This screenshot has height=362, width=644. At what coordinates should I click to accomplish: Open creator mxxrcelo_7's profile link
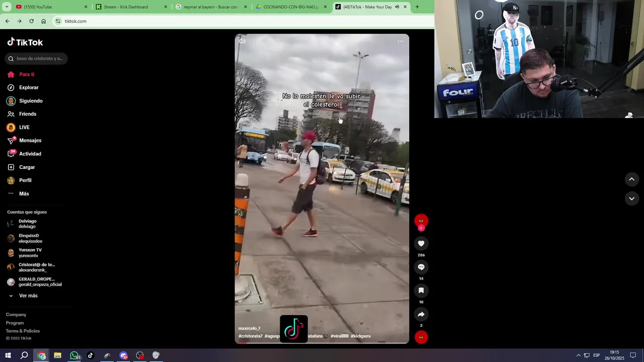(x=250, y=328)
